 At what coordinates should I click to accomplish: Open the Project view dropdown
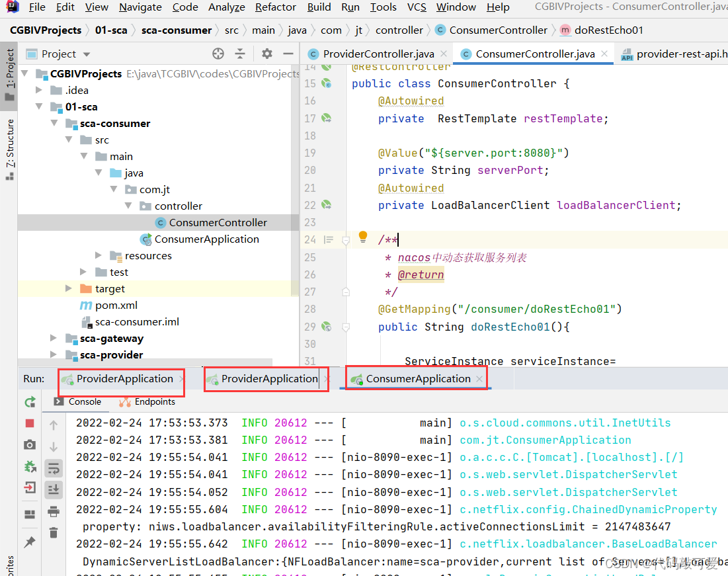pyautogui.click(x=87, y=54)
